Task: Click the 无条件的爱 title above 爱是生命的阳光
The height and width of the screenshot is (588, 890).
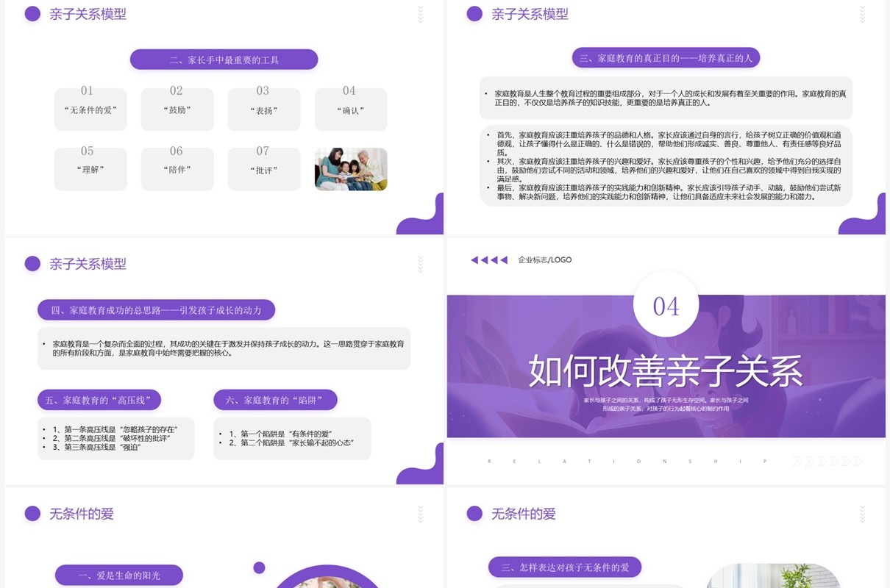Action: pyautogui.click(x=82, y=514)
